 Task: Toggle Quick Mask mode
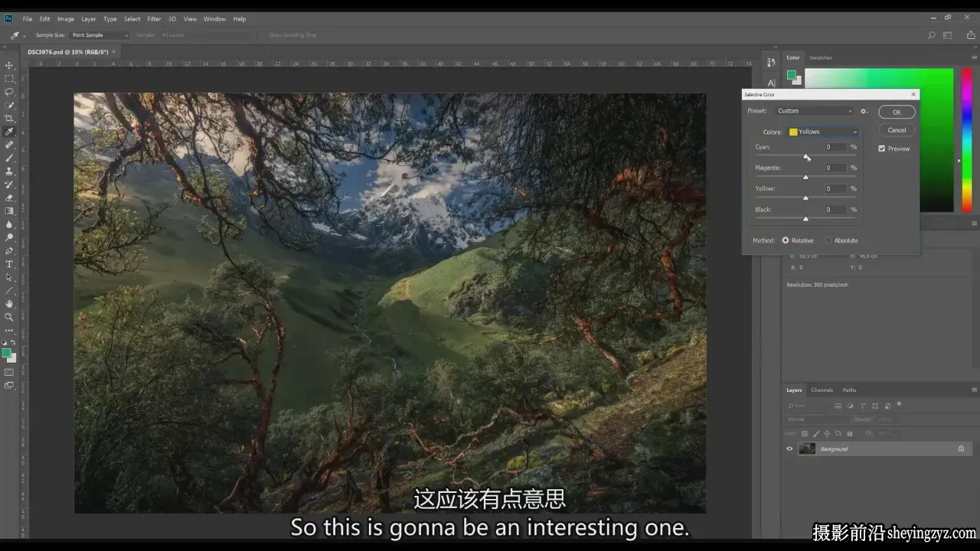coord(9,372)
